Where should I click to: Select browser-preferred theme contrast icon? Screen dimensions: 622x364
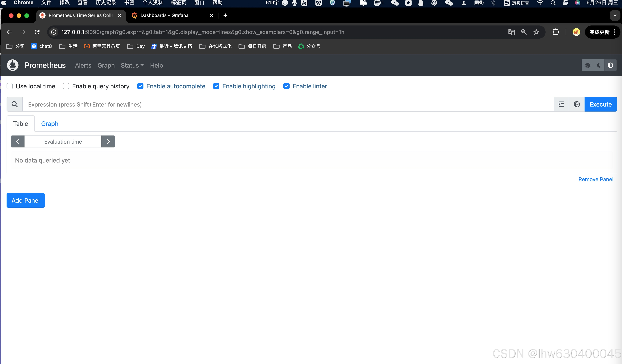click(x=610, y=65)
